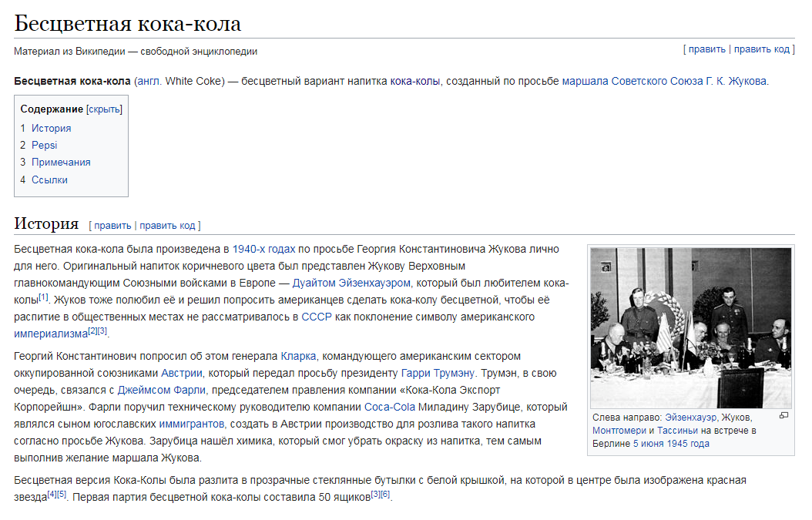The height and width of the screenshot is (520, 812).
Task: Open 'Эйзенхауэр' link in photo caption
Action: click(x=691, y=418)
